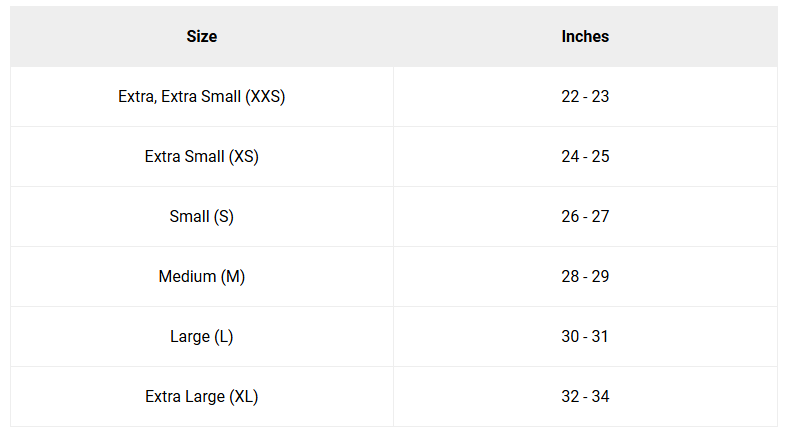Click the word 'Medium'
The image size is (790, 430).
(187, 277)
